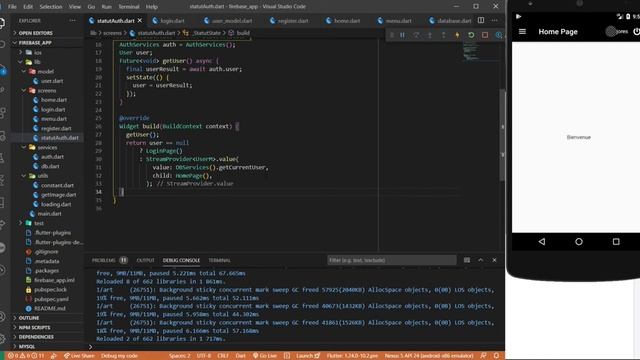Click the code minimap preview
The height and width of the screenshot is (360, 640).
click(x=471, y=51)
